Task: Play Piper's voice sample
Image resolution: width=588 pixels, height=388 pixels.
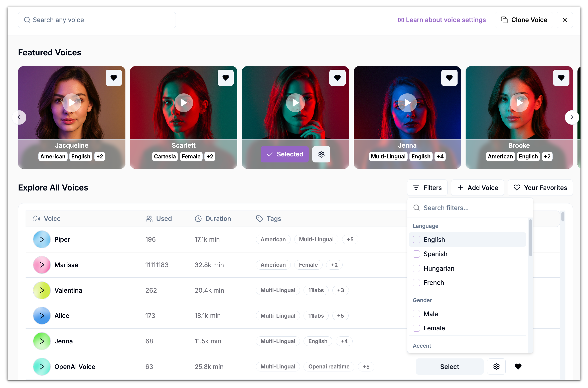Action: click(41, 239)
